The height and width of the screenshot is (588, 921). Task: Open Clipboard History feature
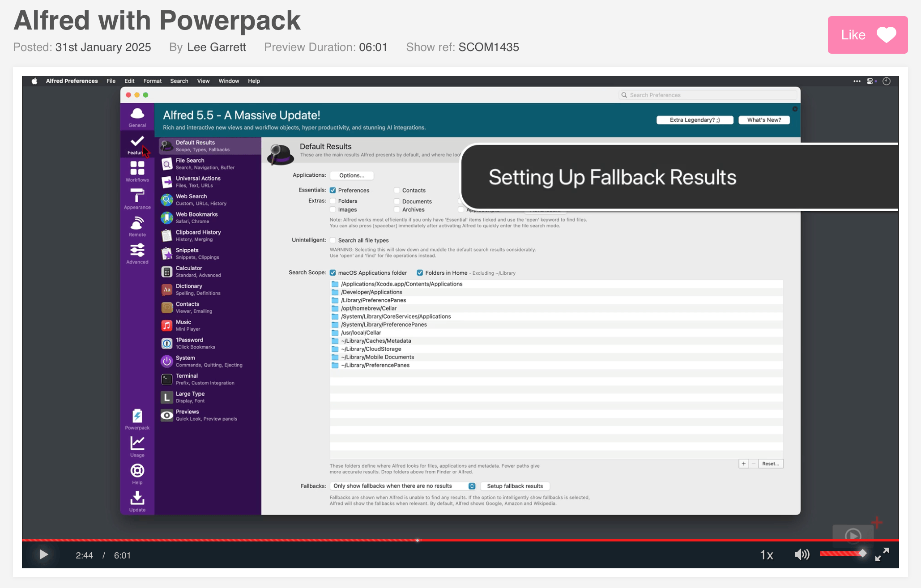pyautogui.click(x=198, y=235)
